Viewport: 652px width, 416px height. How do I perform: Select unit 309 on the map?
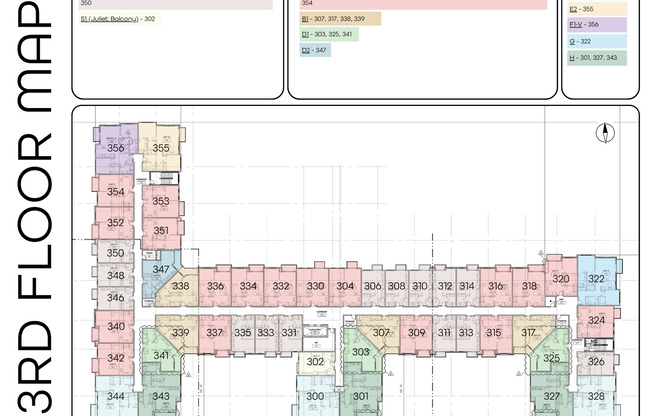click(416, 333)
